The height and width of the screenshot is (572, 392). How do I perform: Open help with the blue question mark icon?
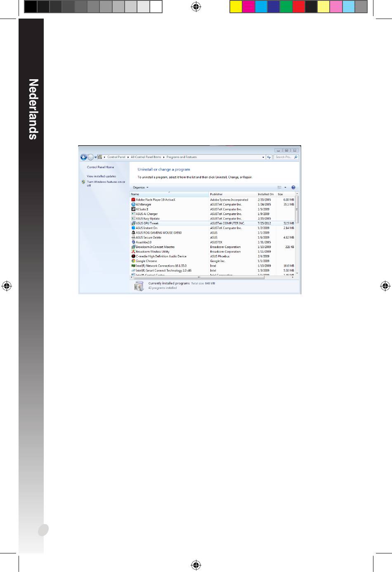293,187
